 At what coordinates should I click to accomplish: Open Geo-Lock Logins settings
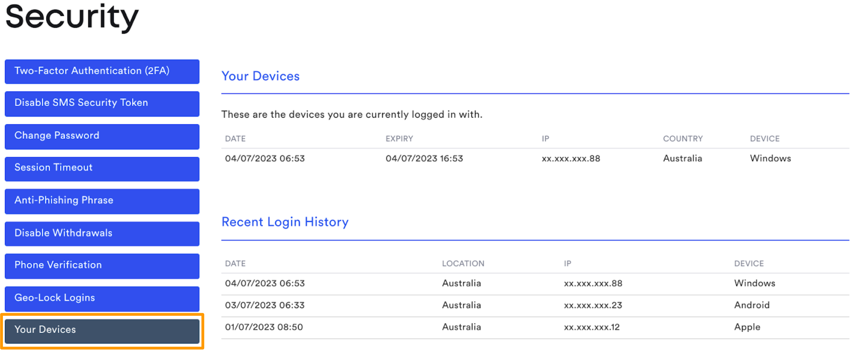tap(102, 299)
